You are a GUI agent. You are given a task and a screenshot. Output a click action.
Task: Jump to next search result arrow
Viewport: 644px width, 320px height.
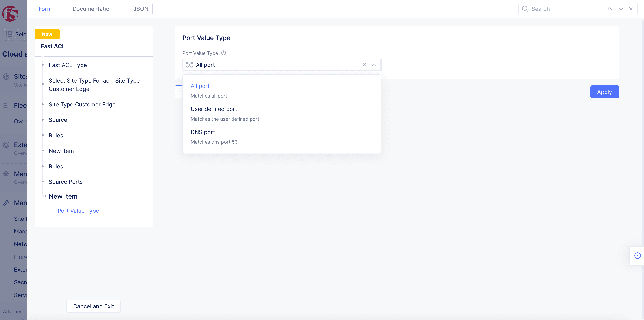coord(621,9)
